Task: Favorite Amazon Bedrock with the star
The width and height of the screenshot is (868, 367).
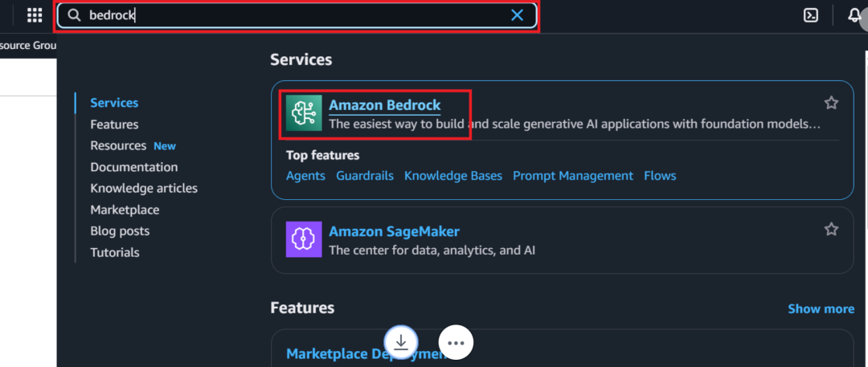Action: pos(831,103)
